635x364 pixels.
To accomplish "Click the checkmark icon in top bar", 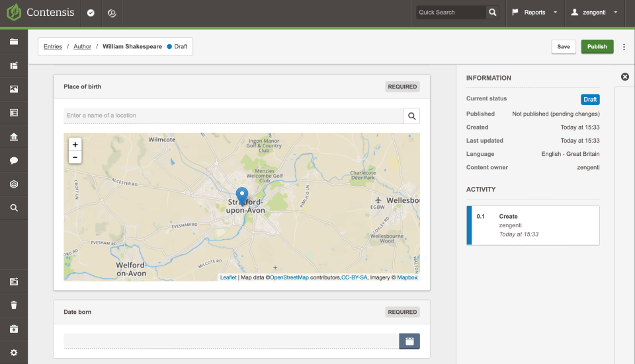I will [x=91, y=13].
